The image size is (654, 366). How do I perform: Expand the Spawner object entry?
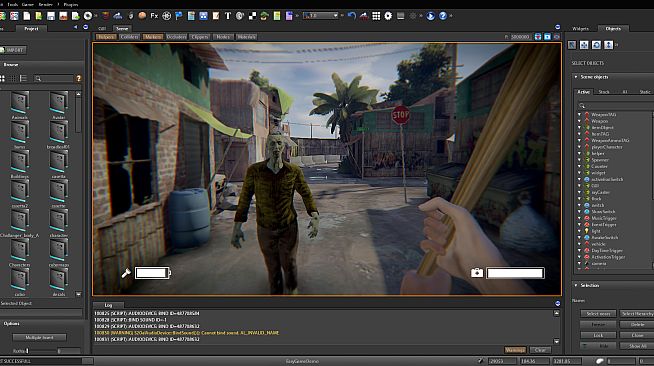[x=579, y=160]
